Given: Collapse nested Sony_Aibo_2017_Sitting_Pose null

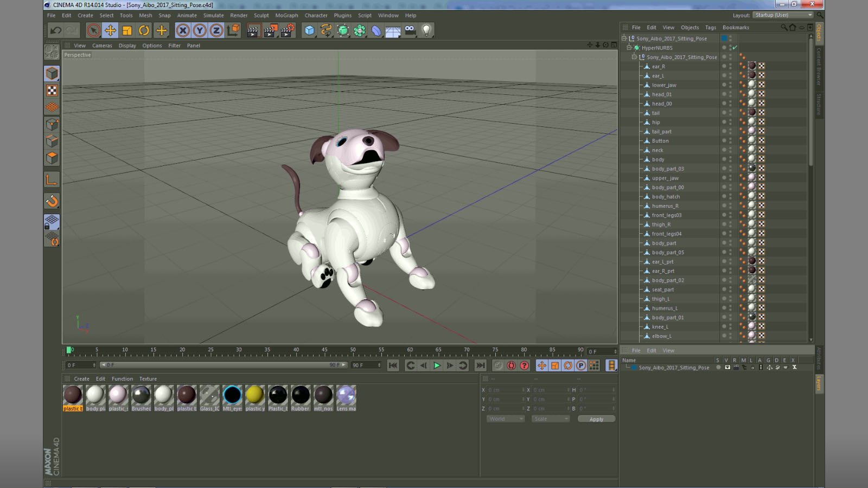Looking at the screenshot, I should tap(634, 57).
